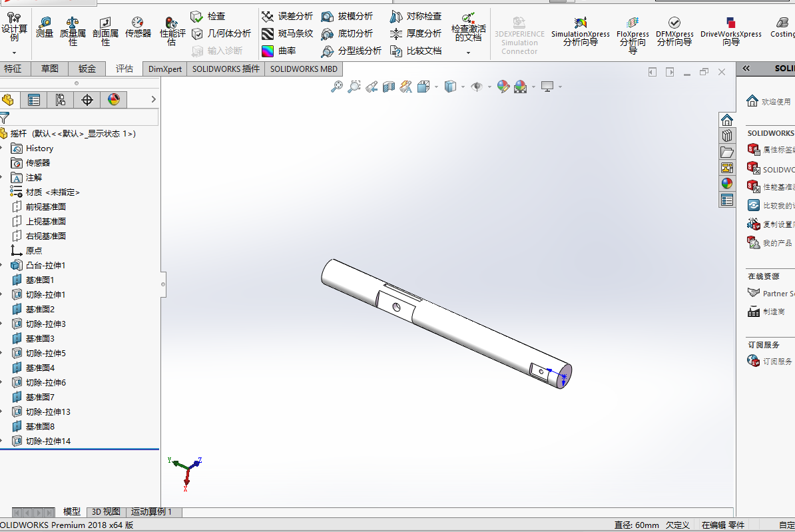Viewport: 795px width, 532px height.
Task: Click Previous View icon
Action: pos(372,87)
